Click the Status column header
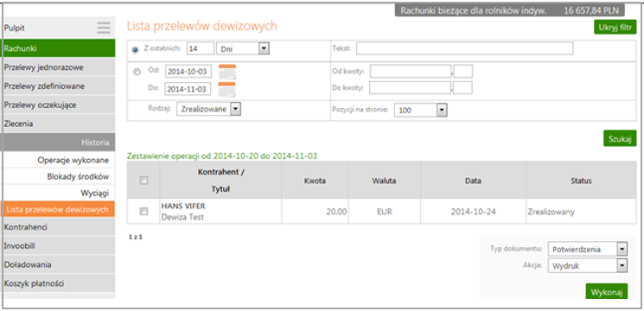 click(581, 180)
